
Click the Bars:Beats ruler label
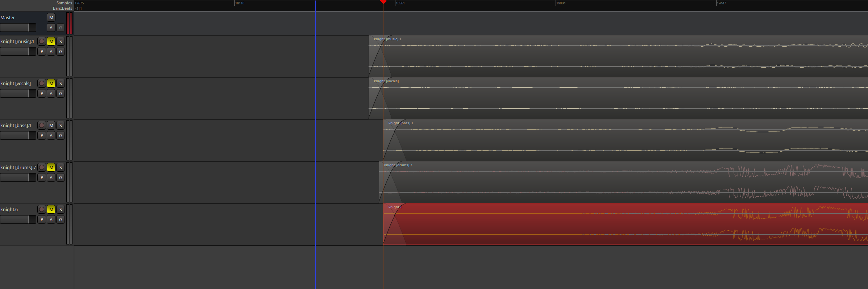62,8
